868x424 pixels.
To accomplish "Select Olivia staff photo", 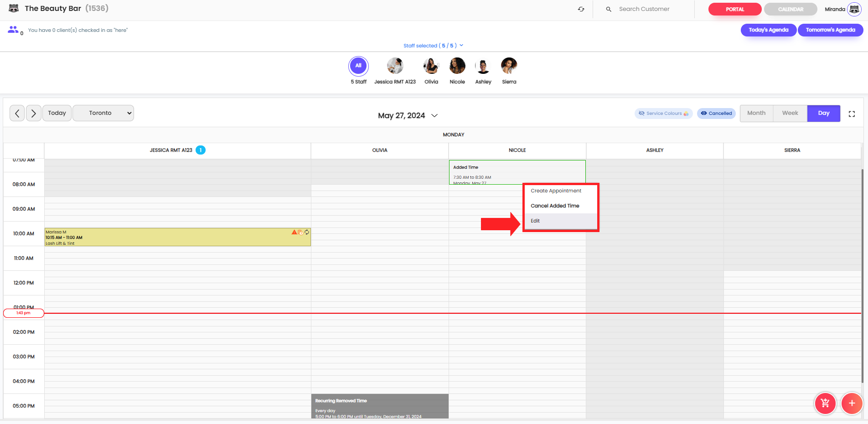I will (x=431, y=66).
